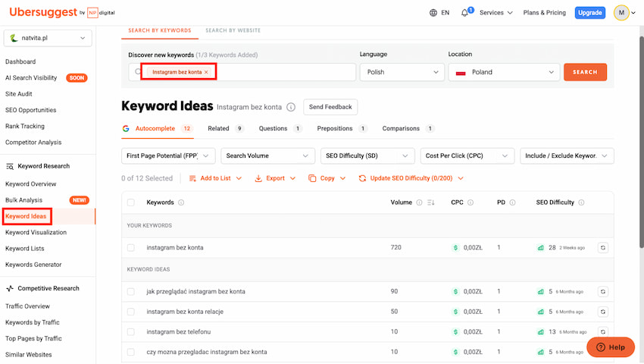
Task: Open Keyword Overview in the sidebar
Action: [x=31, y=184]
